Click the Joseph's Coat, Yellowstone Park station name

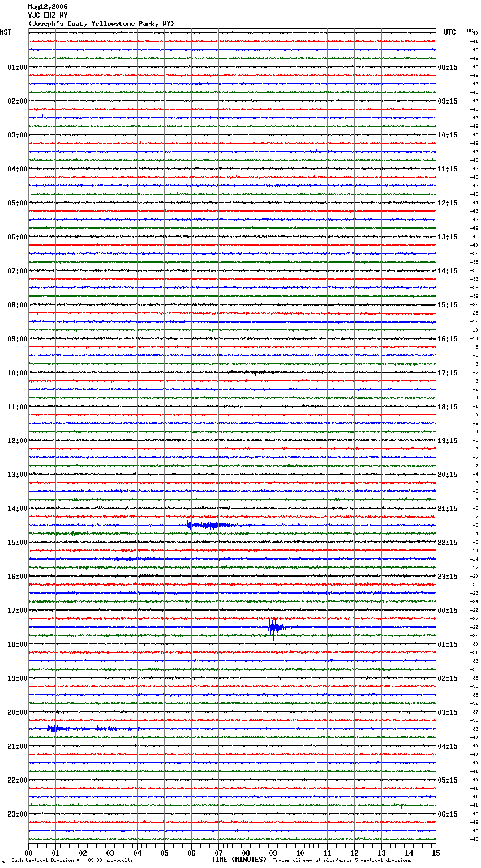tap(101, 24)
